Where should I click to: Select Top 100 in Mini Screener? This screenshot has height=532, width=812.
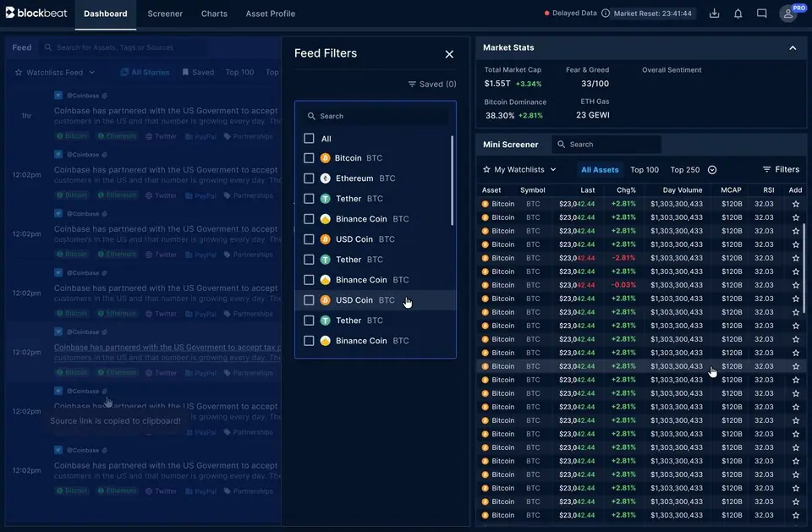coord(645,170)
